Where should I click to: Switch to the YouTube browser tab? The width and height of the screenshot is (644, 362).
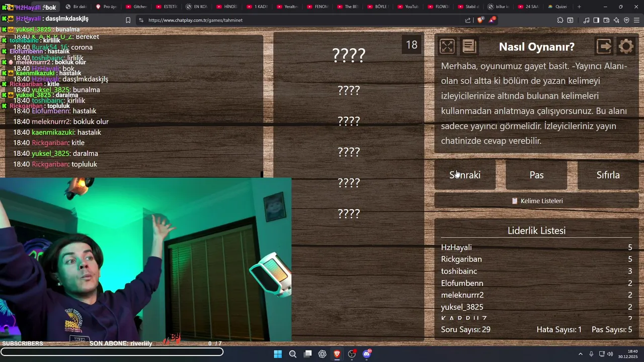pyautogui.click(x=408, y=7)
